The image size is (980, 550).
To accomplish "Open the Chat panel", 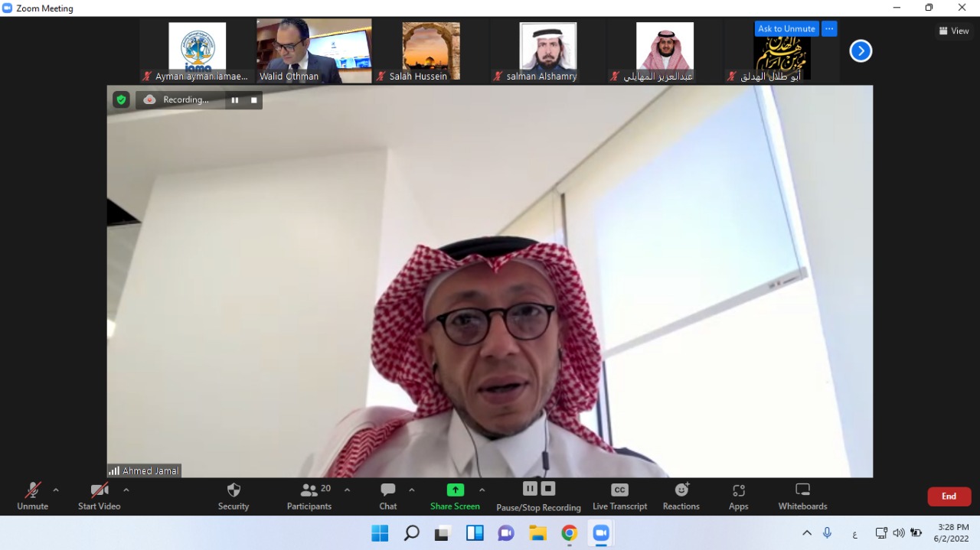I will click(x=388, y=496).
